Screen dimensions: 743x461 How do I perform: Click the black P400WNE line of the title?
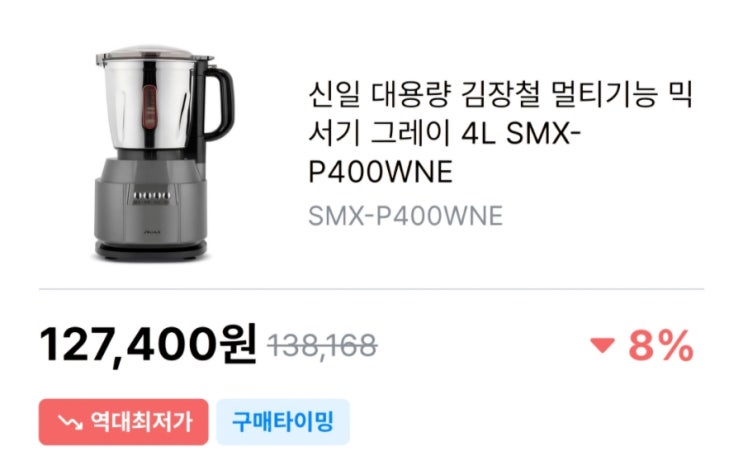[381, 172]
